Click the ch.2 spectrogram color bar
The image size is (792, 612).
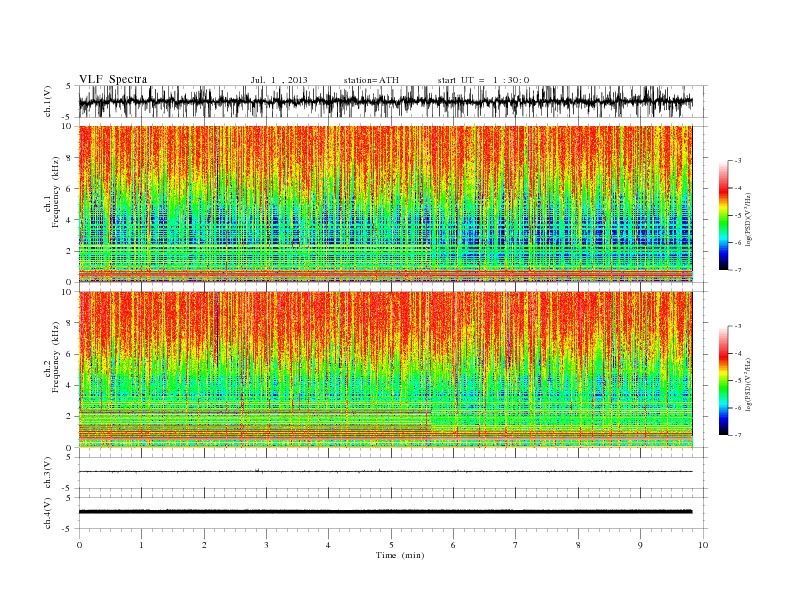pos(724,381)
